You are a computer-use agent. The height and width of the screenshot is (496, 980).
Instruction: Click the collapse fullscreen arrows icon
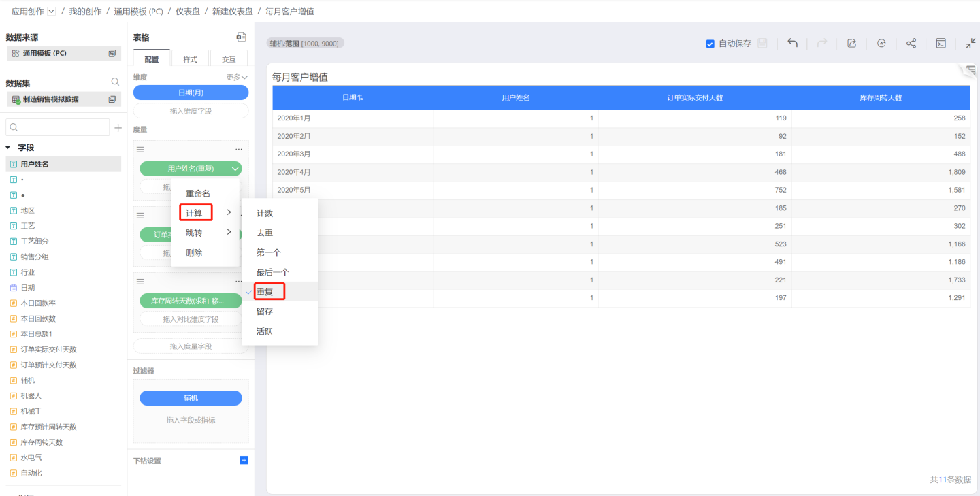[x=970, y=43]
